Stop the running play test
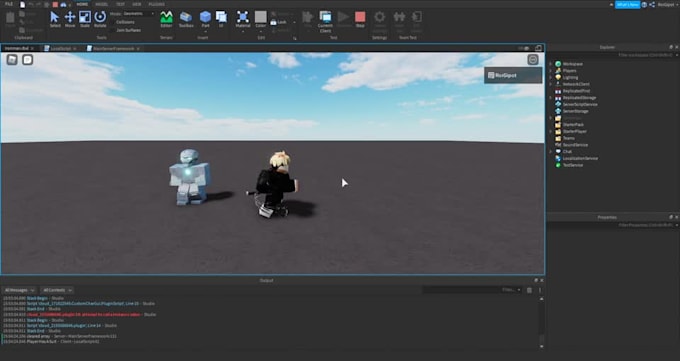Image resolution: width=680 pixels, height=361 pixels. [360, 20]
